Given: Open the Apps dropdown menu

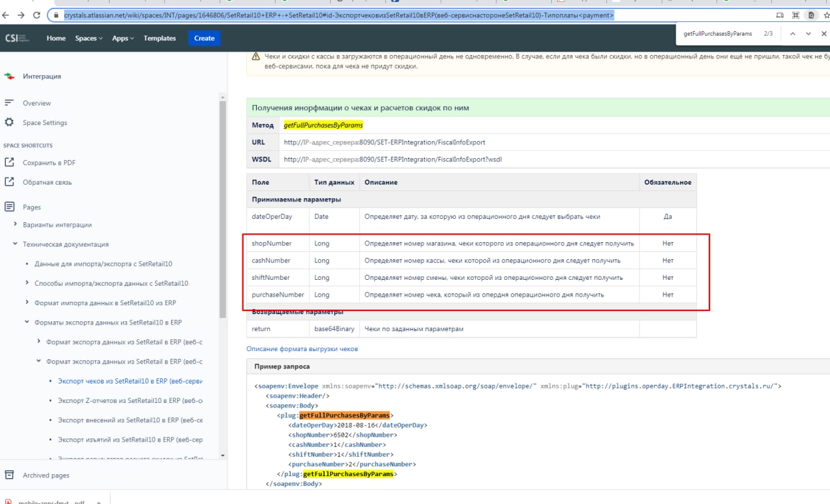Looking at the screenshot, I should pyautogui.click(x=123, y=38).
